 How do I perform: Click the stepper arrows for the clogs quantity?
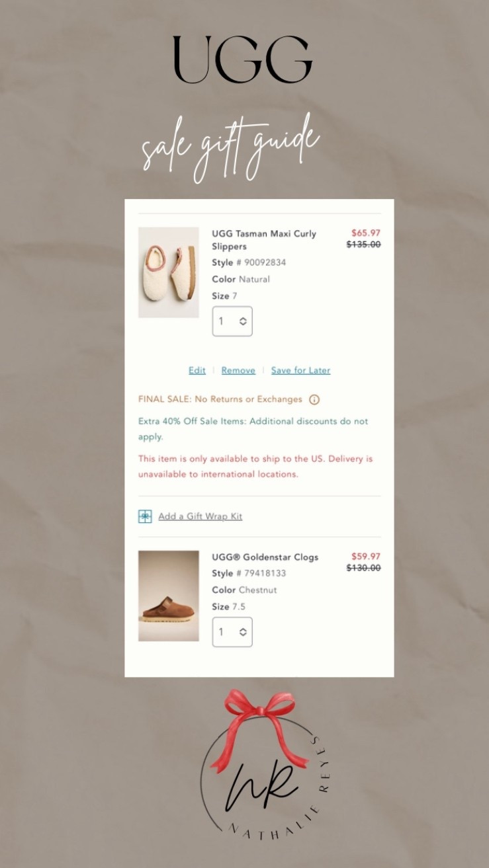pyautogui.click(x=242, y=631)
